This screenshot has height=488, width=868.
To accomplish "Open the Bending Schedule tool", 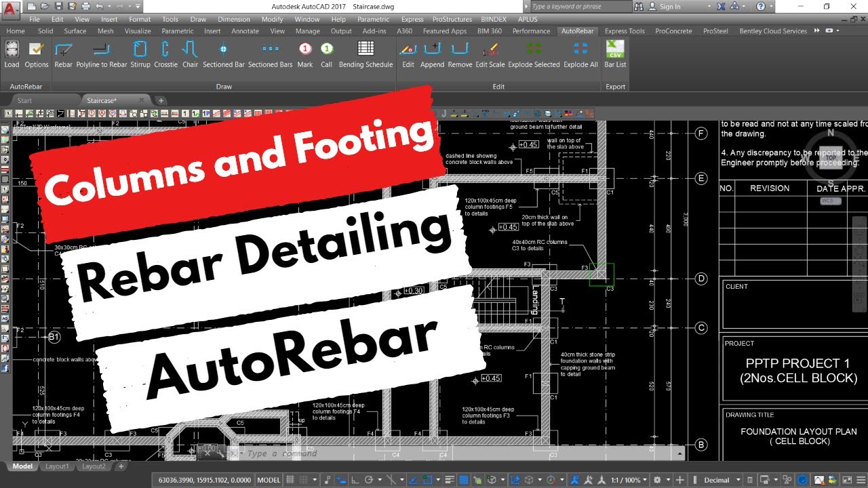I will 366,54.
